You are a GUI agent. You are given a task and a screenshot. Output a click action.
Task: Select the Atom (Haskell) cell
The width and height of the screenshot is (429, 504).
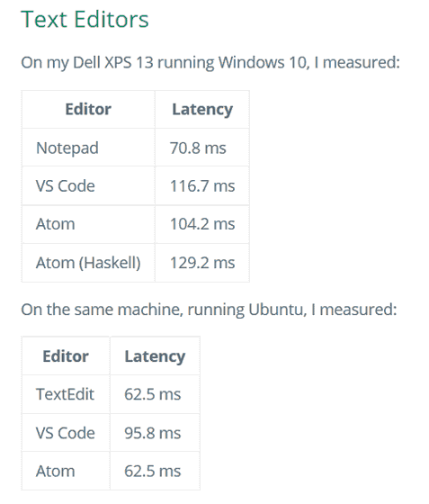coord(88,263)
